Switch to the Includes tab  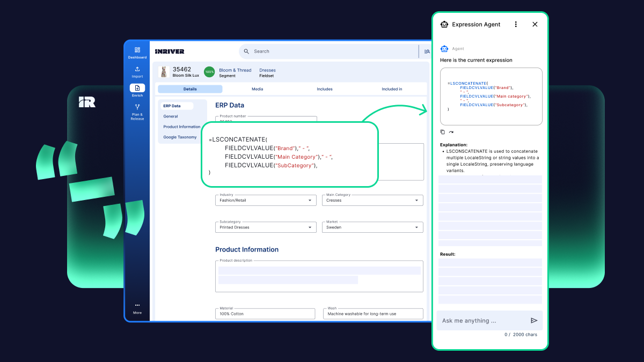(x=324, y=89)
